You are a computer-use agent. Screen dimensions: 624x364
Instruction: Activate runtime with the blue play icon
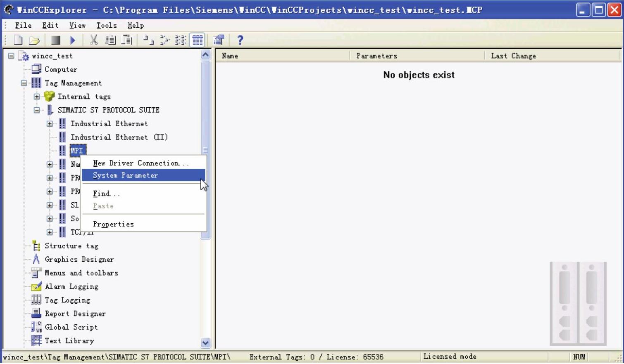click(x=73, y=40)
